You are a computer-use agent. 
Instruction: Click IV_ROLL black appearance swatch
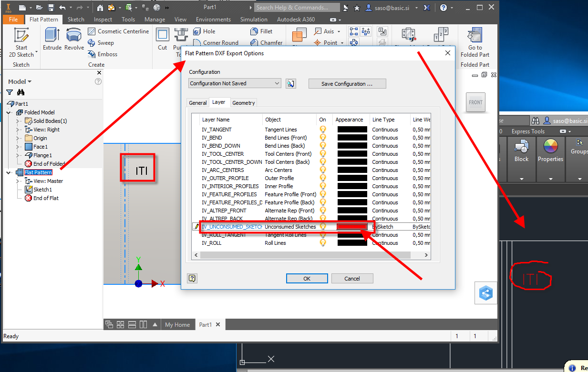coord(352,243)
